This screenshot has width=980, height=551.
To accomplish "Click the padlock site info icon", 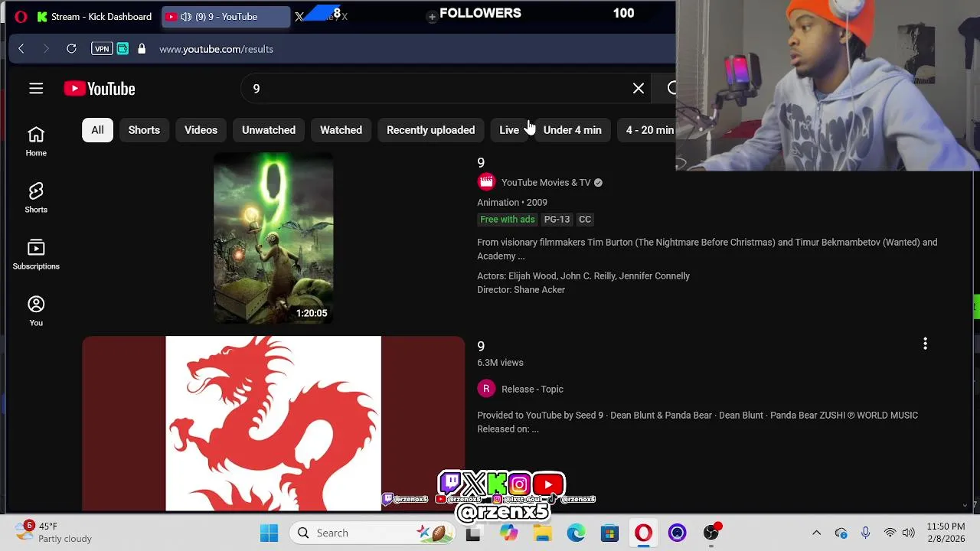I will (x=142, y=49).
